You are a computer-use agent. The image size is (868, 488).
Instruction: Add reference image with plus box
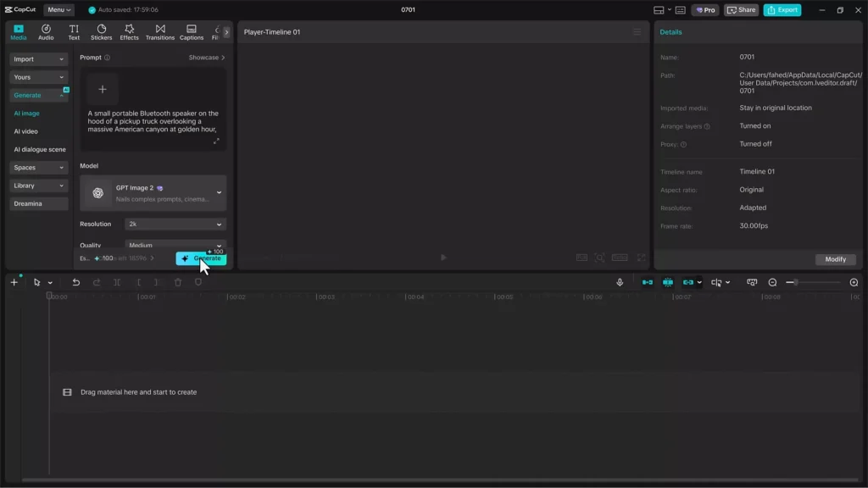click(103, 89)
